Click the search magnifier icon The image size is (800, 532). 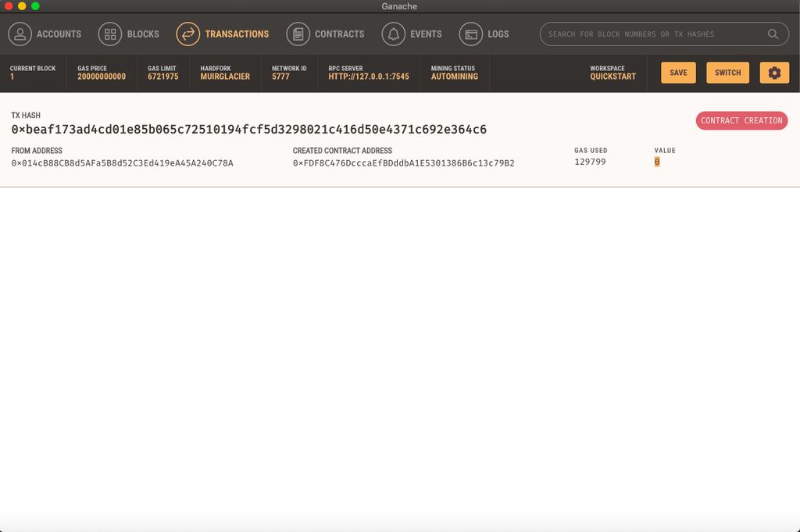click(x=773, y=34)
